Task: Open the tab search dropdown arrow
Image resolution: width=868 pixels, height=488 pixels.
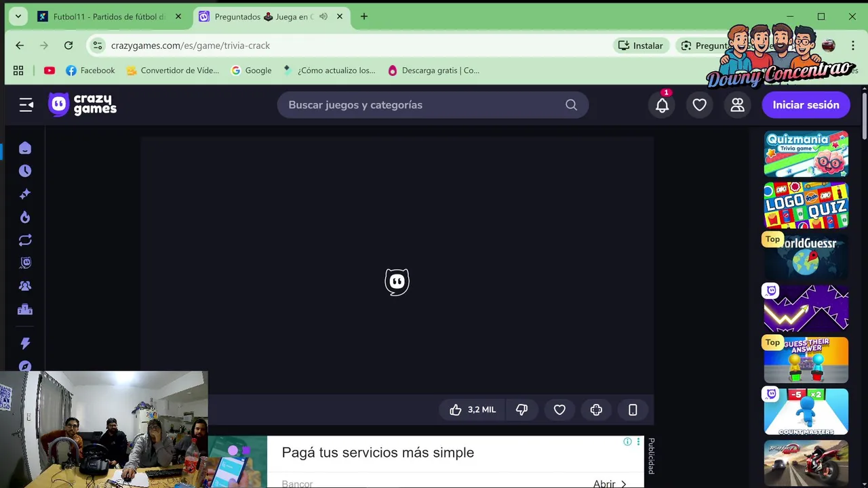Action: (x=18, y=16)
